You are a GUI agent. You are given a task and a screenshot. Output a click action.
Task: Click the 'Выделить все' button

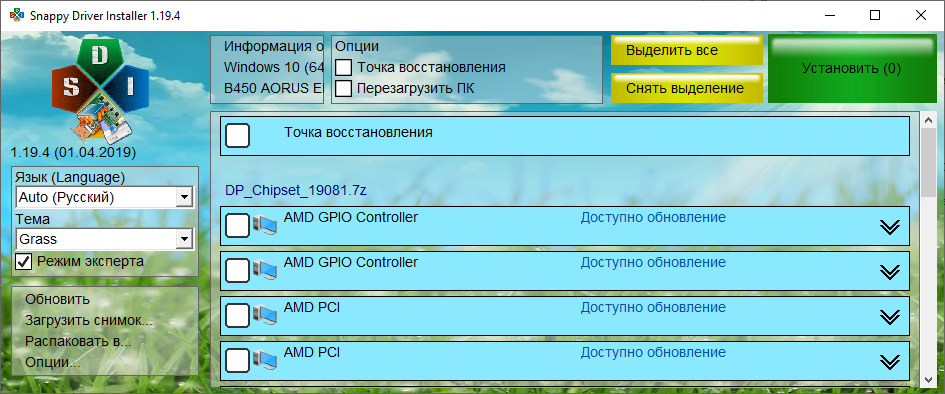coord(687,50)
